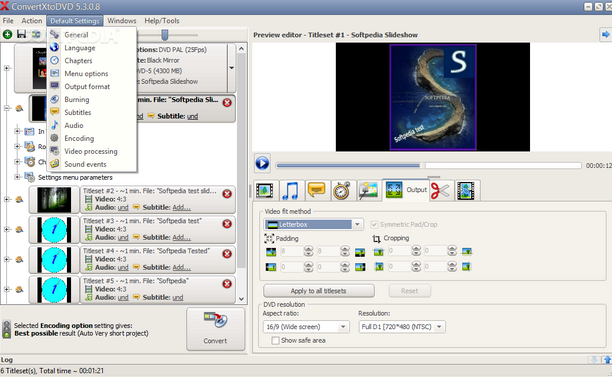612x377 pixels.
Task: Open the Cut tab scissors icon
Action: [441, 190]
